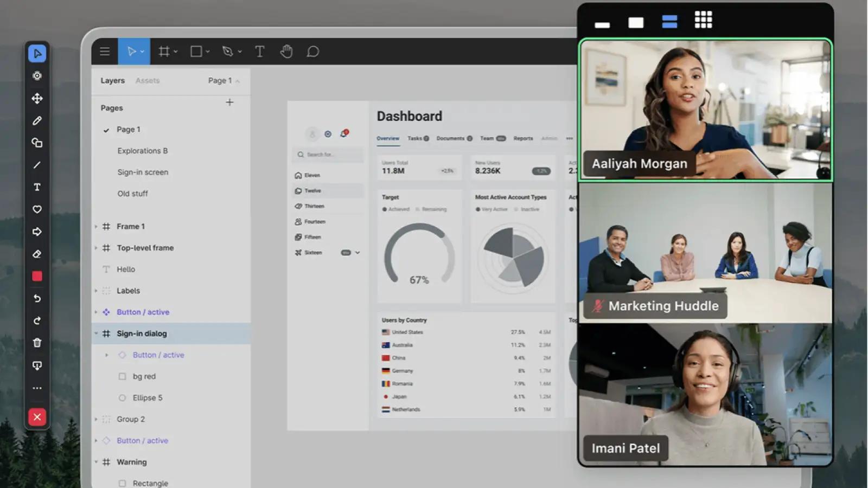Open more annotation options ellipsis

(37, 388)
